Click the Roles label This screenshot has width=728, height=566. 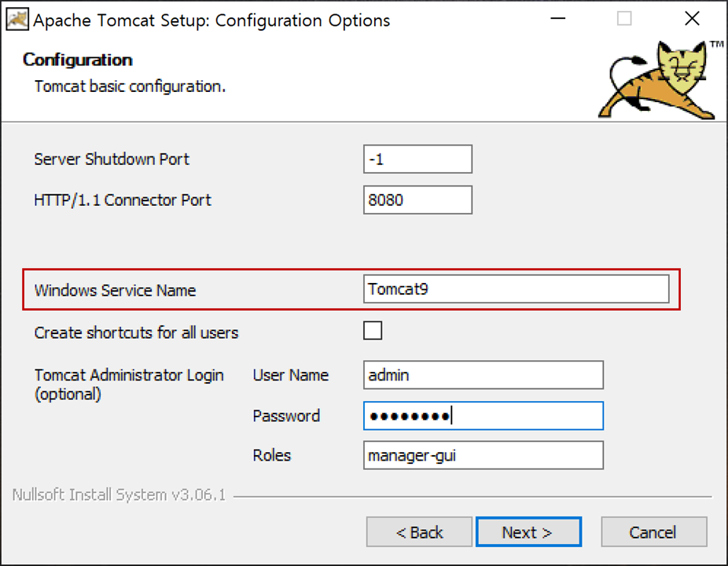(271, 455)
